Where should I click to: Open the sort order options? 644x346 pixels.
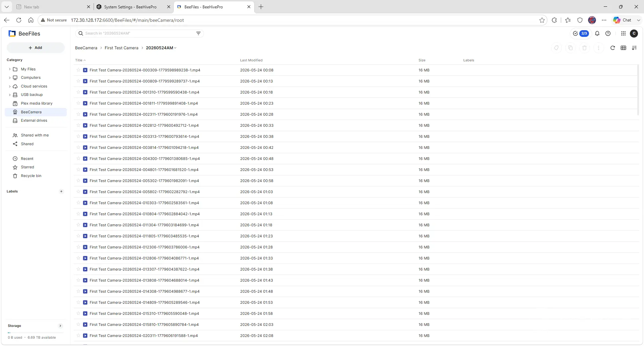tap(634, 48)
